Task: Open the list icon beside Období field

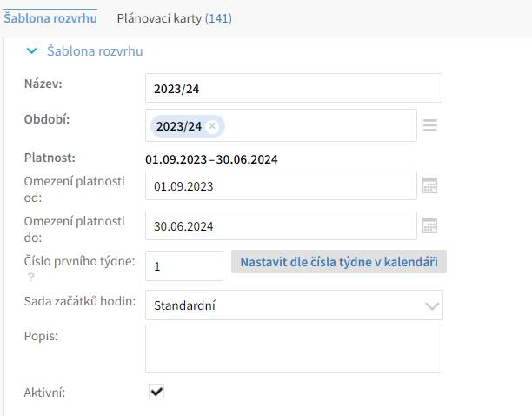Action: (x=430, y=125)
